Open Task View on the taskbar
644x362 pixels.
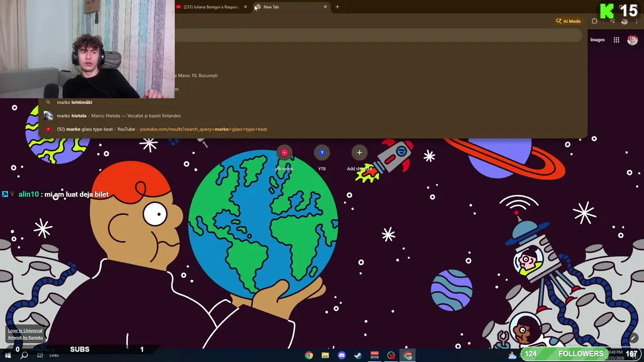tap(40, 355)
